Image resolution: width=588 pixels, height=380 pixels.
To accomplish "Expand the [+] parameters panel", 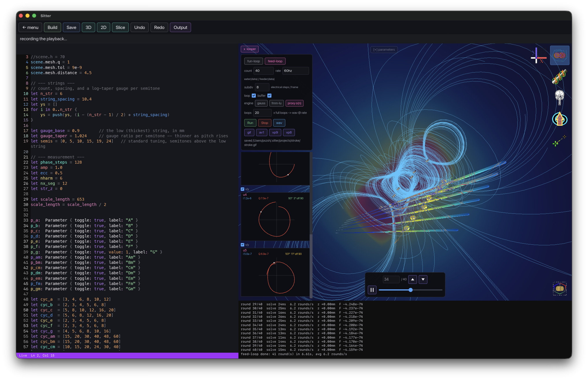I will [x=384, y=50].
